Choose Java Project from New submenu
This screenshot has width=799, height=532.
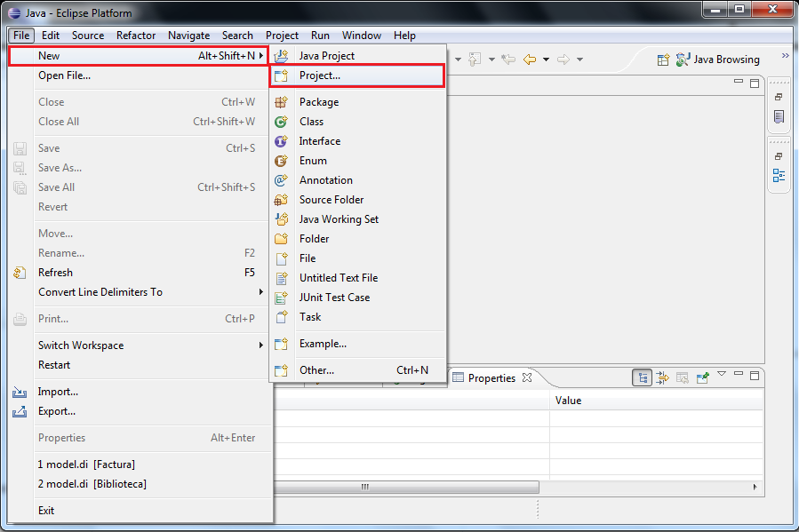326,56
